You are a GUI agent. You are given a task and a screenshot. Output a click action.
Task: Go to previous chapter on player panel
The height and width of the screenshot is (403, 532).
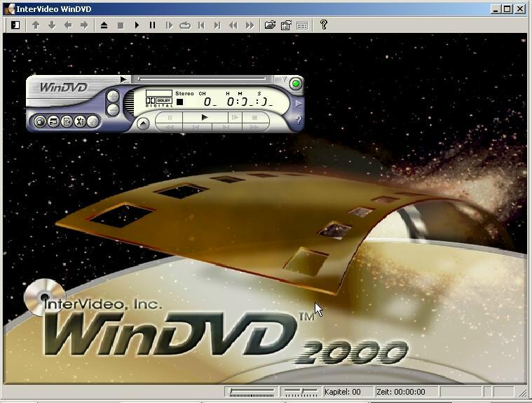coord(196,127)
